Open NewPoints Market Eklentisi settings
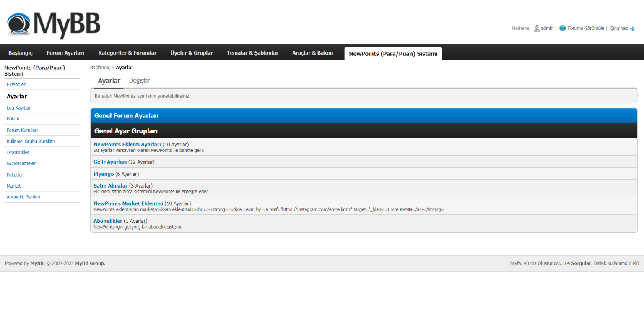The height and width of the screenshot is (313, 644). [128, 203]
